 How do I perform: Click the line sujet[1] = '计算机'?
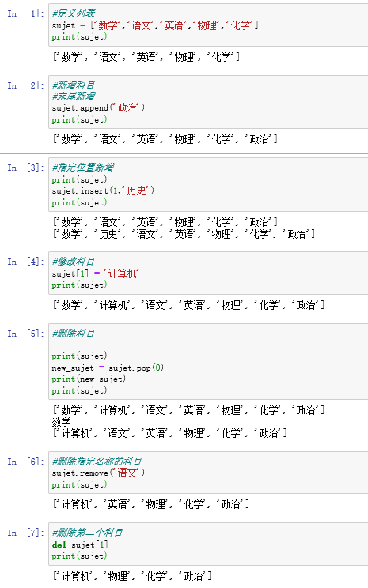pyautogui.click(x=96, y=273)
